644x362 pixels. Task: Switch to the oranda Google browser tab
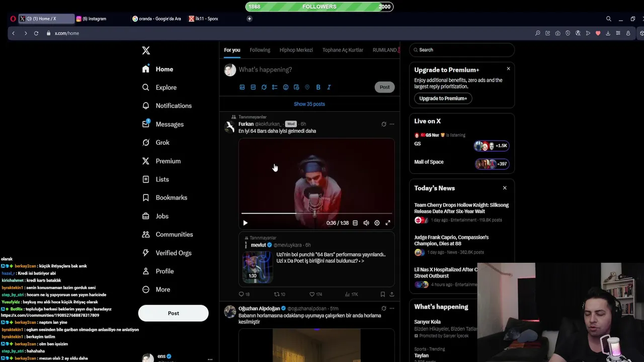[x=157, y=19]
